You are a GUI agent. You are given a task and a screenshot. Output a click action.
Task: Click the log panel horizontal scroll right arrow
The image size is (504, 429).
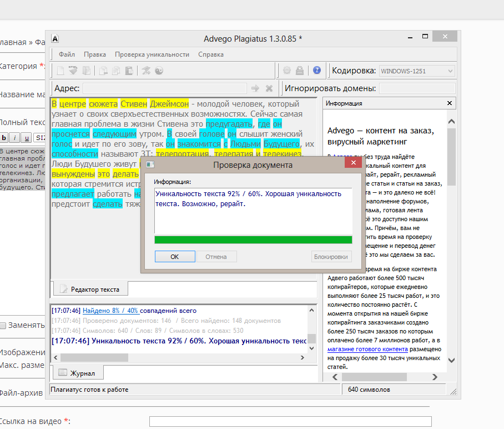coord(302,357)
